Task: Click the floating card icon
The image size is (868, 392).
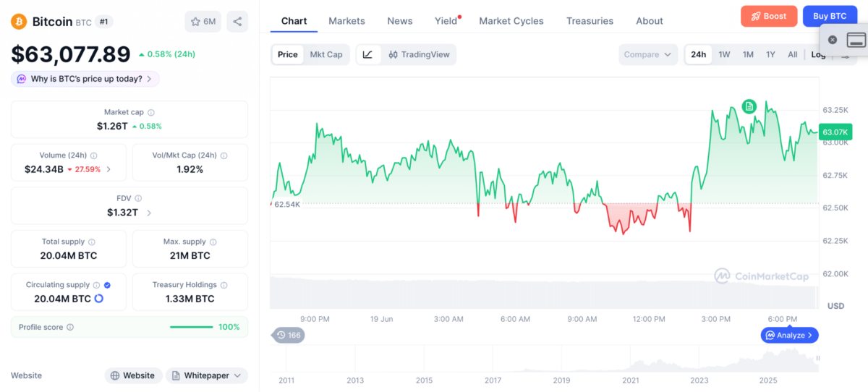Action: [856, 40]
